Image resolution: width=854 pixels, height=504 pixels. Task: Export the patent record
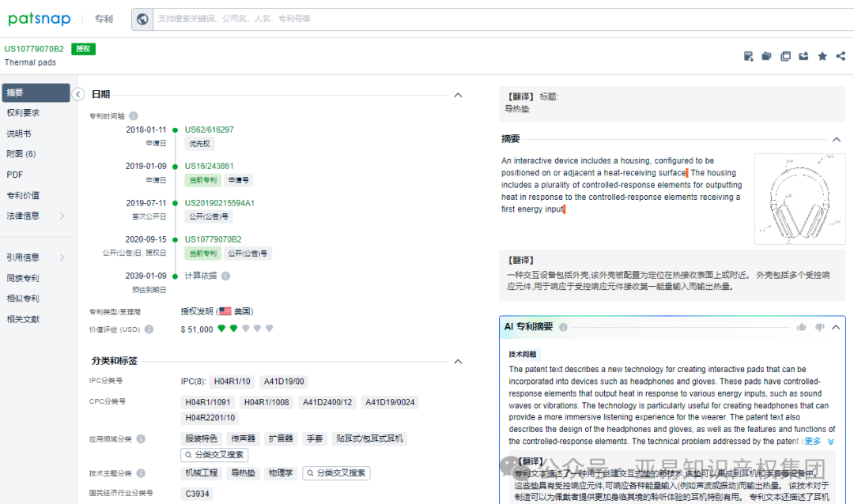(804, 56)
